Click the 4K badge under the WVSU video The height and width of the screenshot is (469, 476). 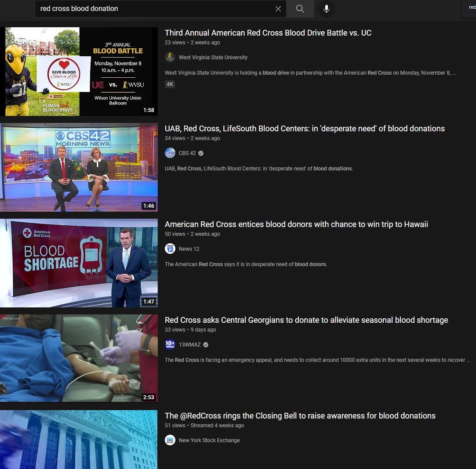[x=170, y=84]
